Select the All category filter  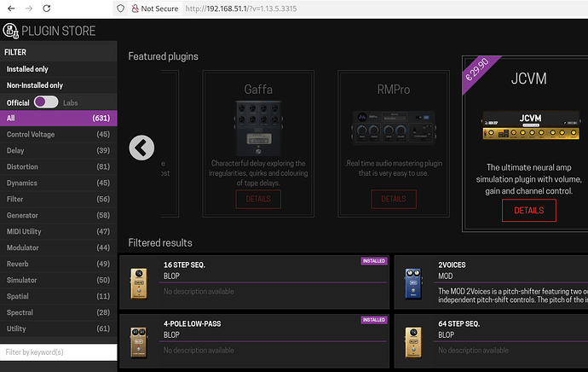58,118
